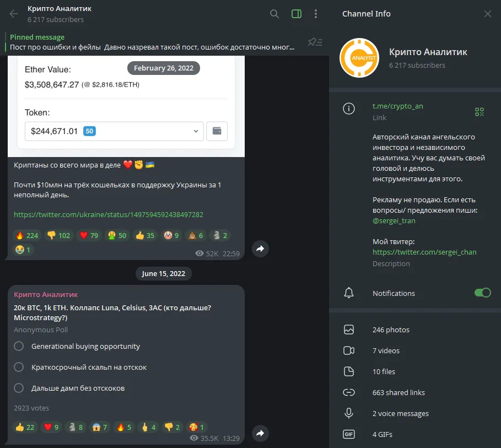This screenshot has height=448, width=501.
Task: Select Краткосрочный скальп на отскок option
Action: (x=80, y=368)
